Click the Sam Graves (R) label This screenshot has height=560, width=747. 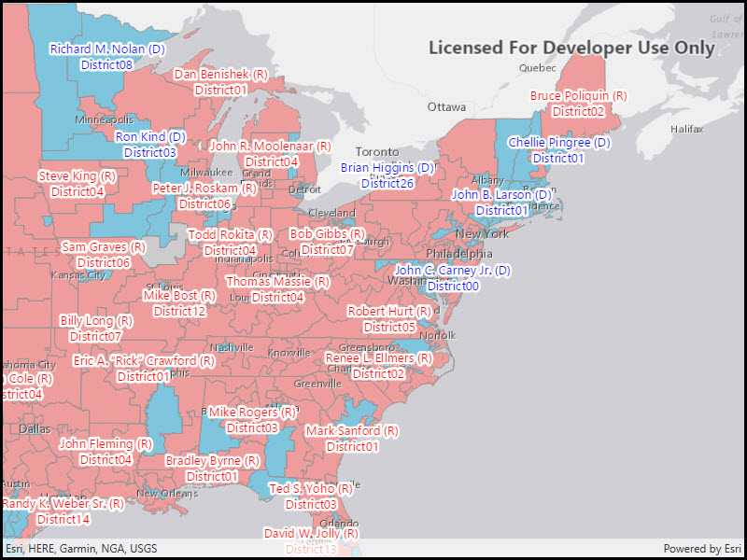click(104, 247)
